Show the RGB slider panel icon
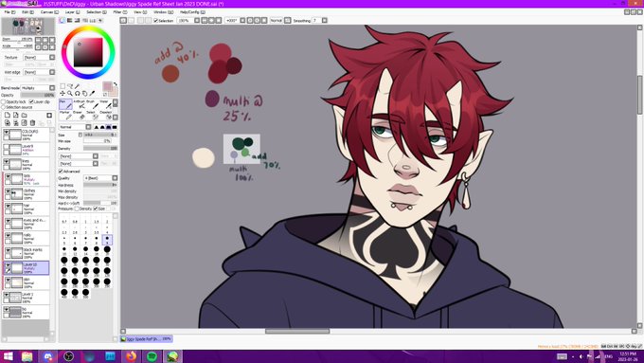Screen dimensions: 644x363 [70, 20]
